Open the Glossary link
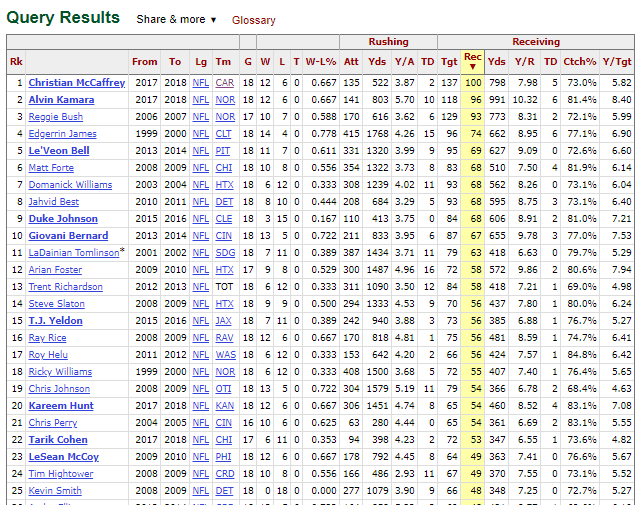The width and height of the screenshot is (642, 505). 253,20
